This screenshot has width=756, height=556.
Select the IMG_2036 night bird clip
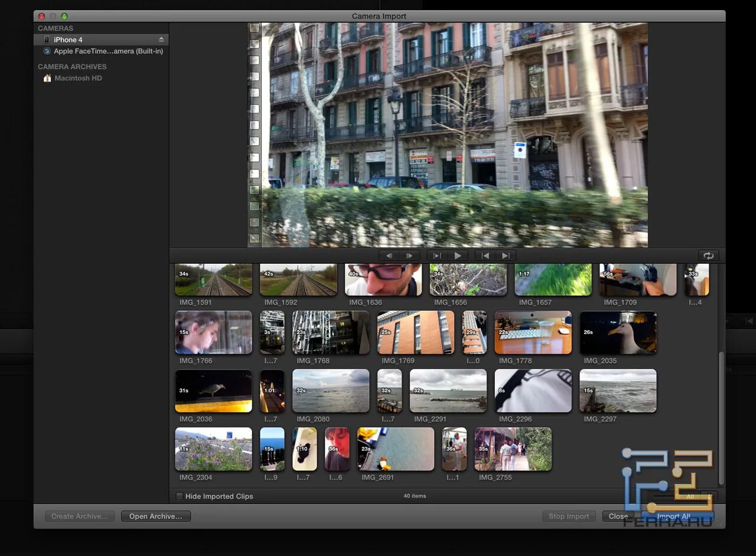tap(213, 391)
